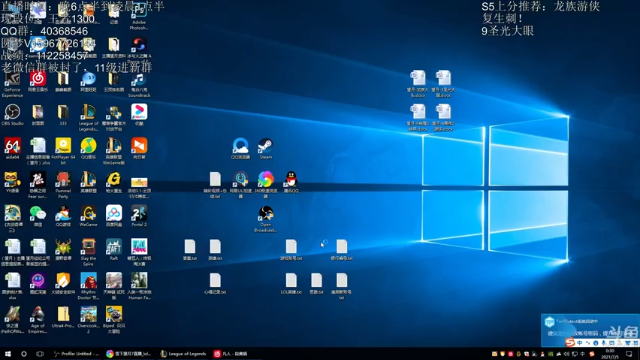Open the Action Center notification icon
This screenshot has height=360, width=640.
[x=629, y=354]
